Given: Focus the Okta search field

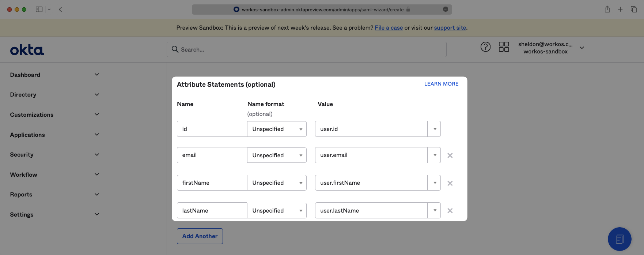Looking at the screenshot, I should [307, 49].
